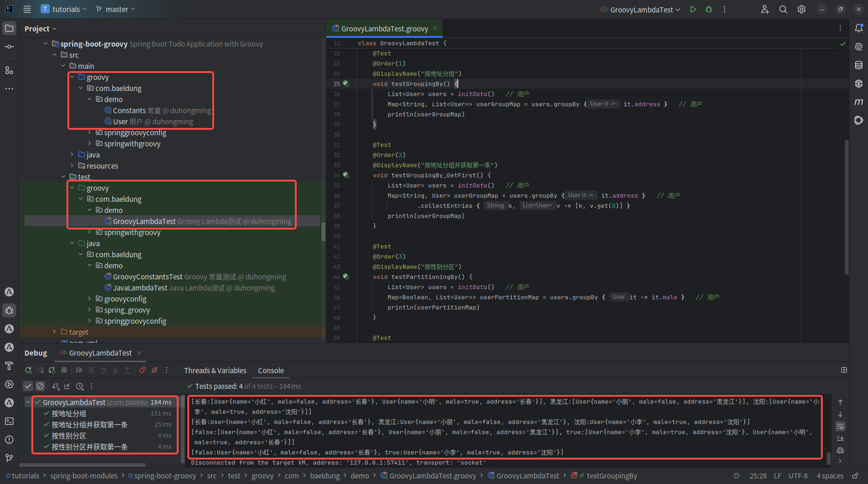868x484 pixels.
Task: Toggle read-only lock in status bar
Action: pos(855,476)
